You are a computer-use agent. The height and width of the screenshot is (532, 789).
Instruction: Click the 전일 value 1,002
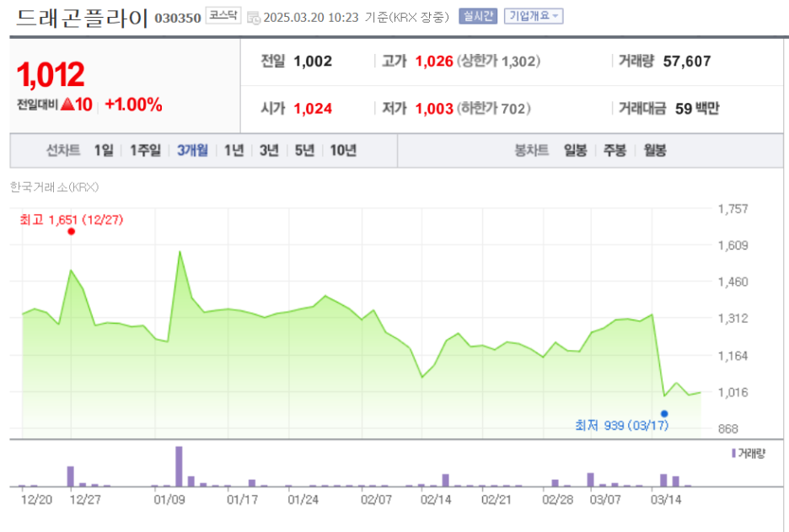313,62
